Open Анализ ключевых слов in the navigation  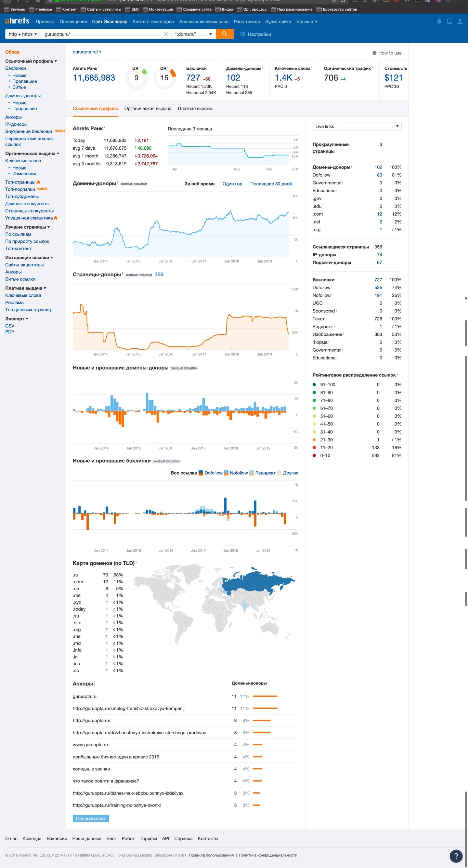pos(204,21)
